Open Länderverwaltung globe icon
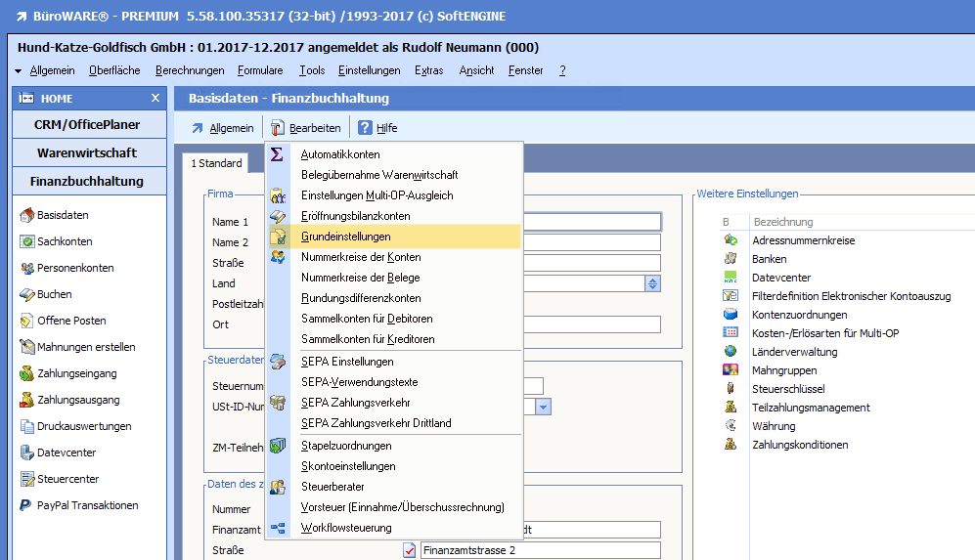This screenshot has height=560, width=975. [x=730, y=352]
